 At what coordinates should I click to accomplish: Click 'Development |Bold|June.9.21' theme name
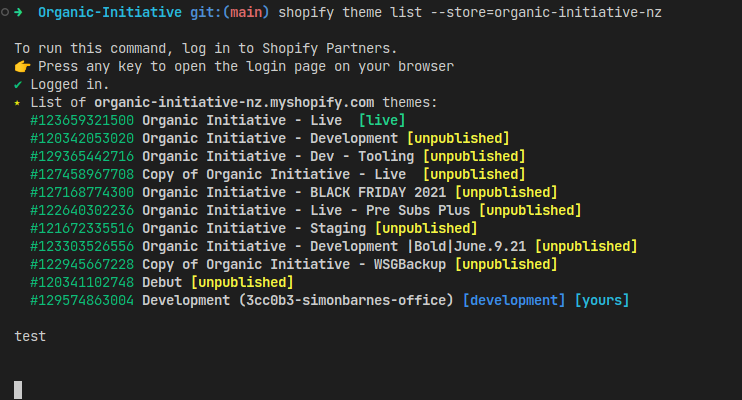click(x=418, y=246)
